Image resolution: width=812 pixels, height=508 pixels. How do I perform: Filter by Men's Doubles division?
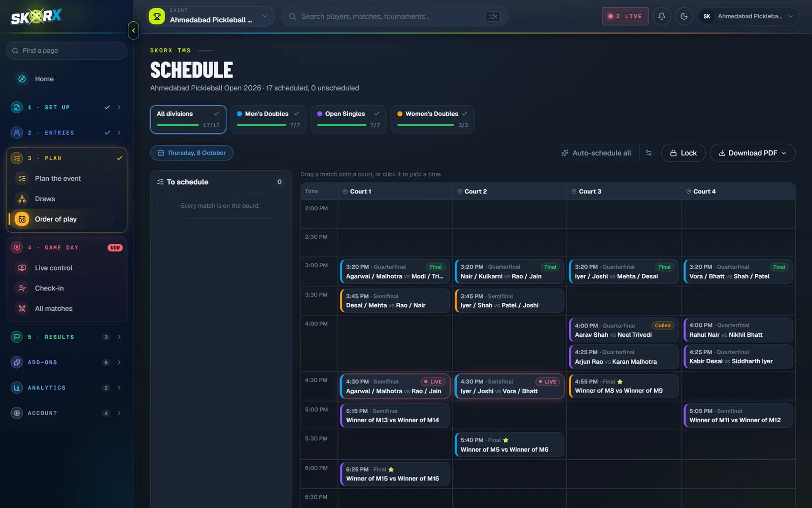pos(268,119)
